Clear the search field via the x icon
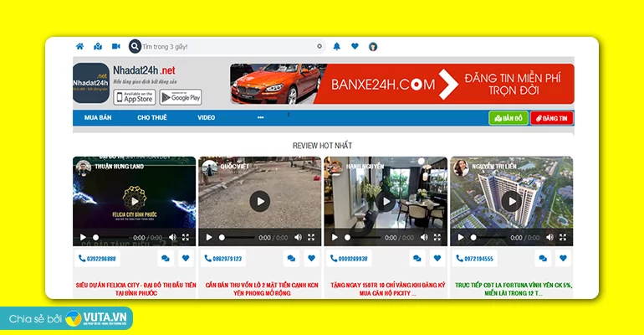644x335 pixels. tap(319, 46)
